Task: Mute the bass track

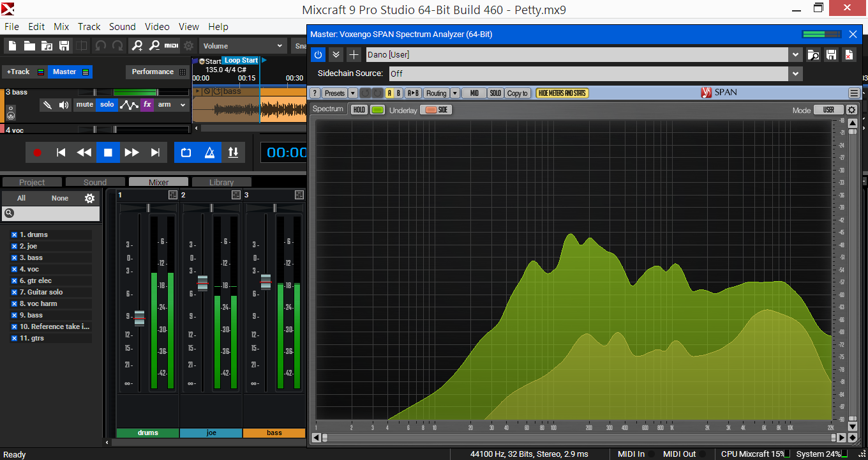Action: point(85,105)
